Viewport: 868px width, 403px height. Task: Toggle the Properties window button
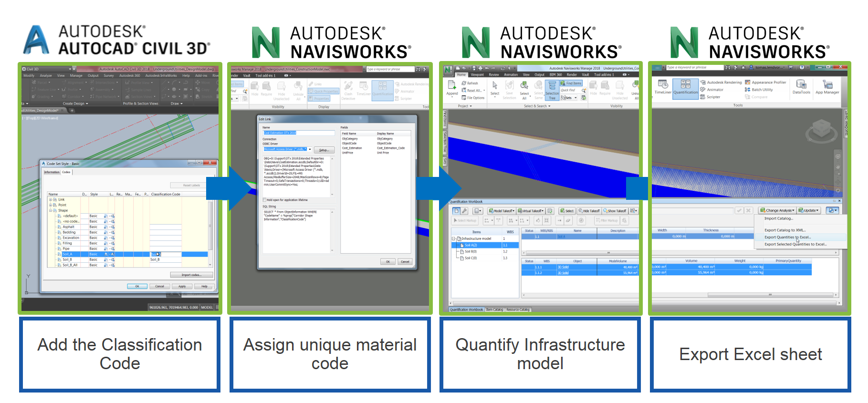point(319,98)
